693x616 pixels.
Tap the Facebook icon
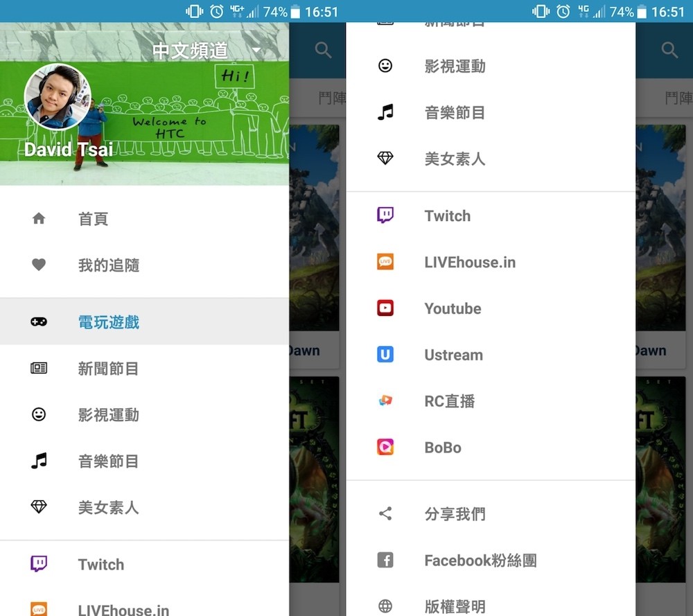(x=385, y=560)
